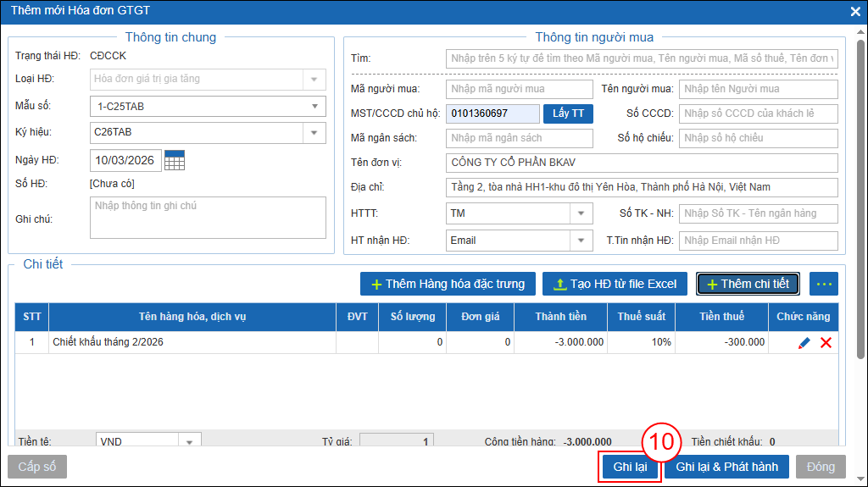Open the Tiền tệ VND dropdown
This screenshot has height=487, width=868.
coord(189,441)
